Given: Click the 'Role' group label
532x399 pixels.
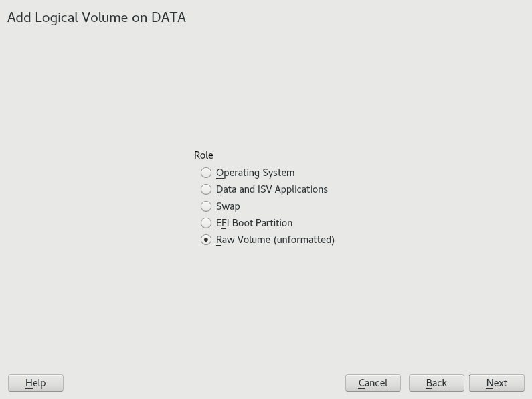Looking at the screenshot, I should [203, 155].
